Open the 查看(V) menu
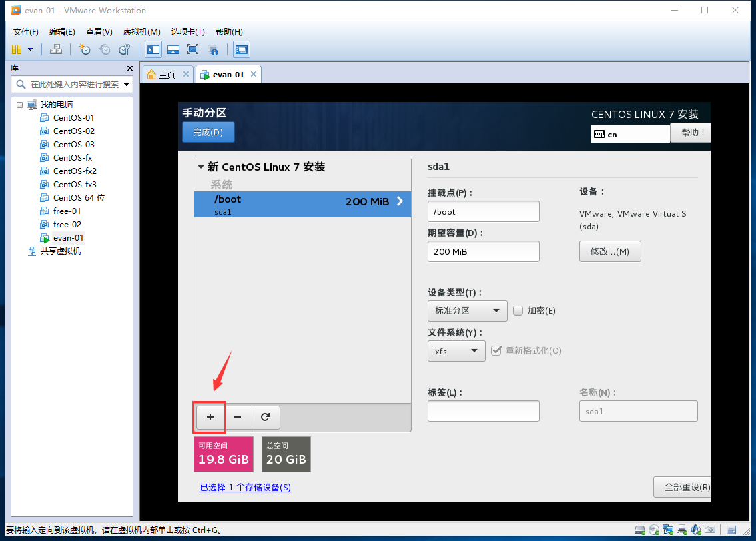This screenshot has width=756, height=541. [x=99, y=32]
